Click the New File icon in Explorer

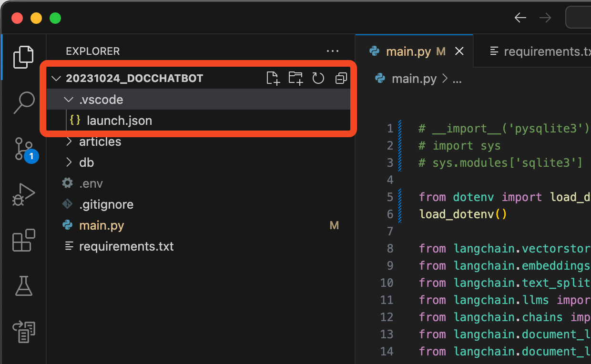pos(273,78)
